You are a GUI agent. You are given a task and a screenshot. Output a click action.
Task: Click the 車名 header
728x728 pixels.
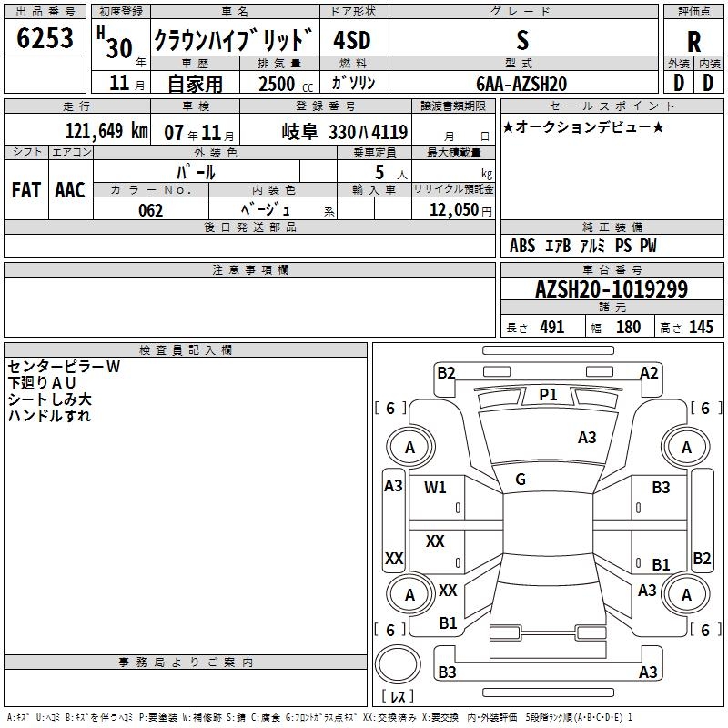click(x=235, y=12)
